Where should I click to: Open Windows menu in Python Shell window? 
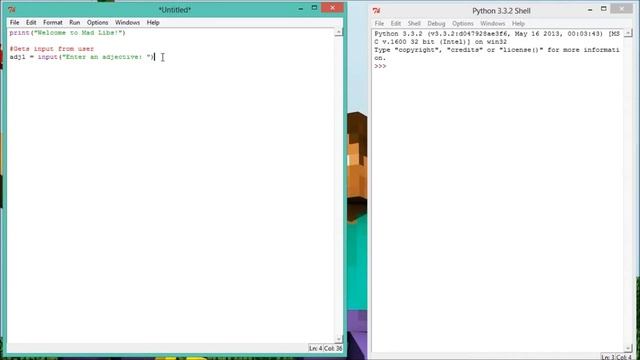[x=493, y=24]
